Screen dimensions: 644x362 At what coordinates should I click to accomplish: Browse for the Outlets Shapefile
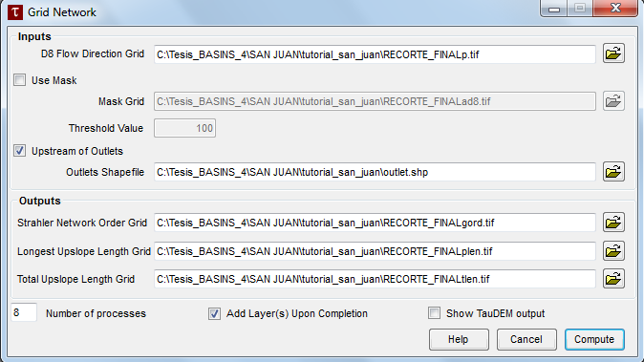click(613, 172)
